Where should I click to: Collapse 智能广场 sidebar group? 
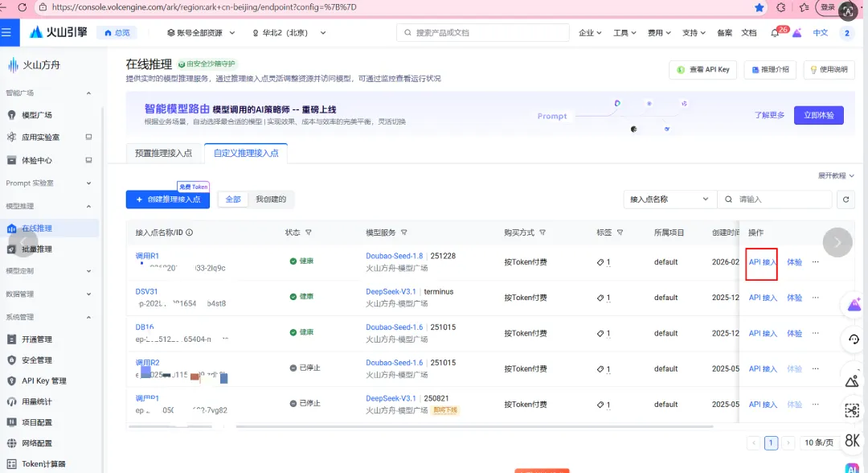(x=49, y=93)
